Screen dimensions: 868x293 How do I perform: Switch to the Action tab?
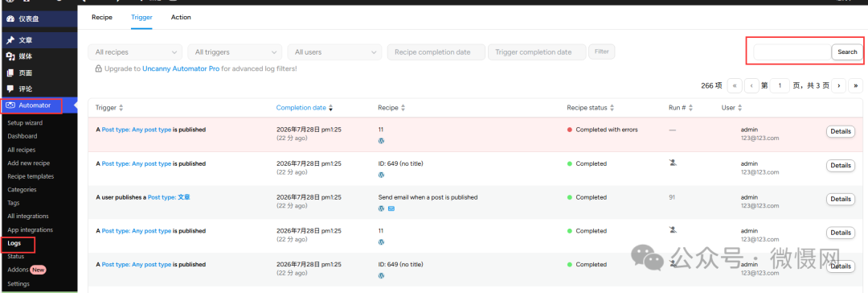pyautogui.click(x=181, y=17)
